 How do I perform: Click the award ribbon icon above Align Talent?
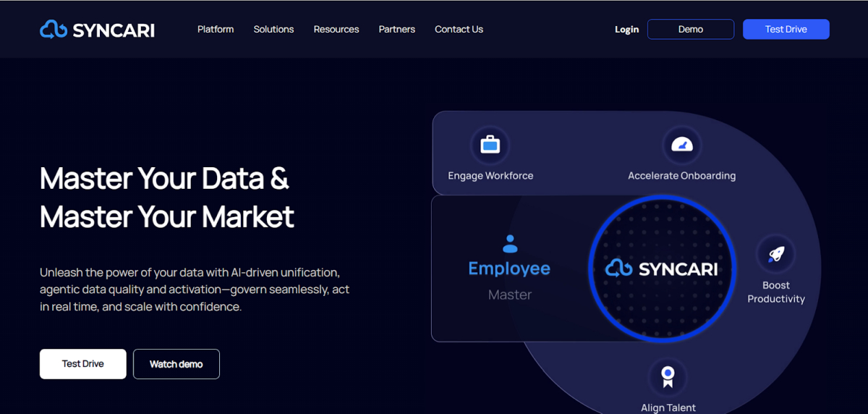click(668, 376)
